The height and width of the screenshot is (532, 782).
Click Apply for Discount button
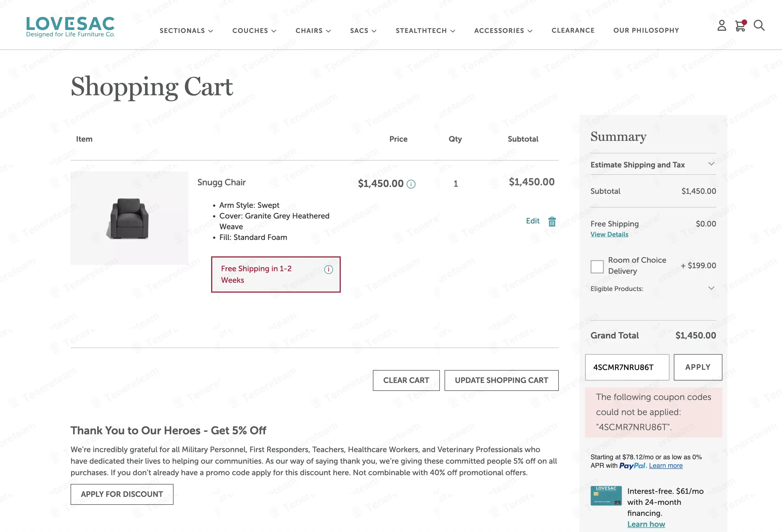122,494
